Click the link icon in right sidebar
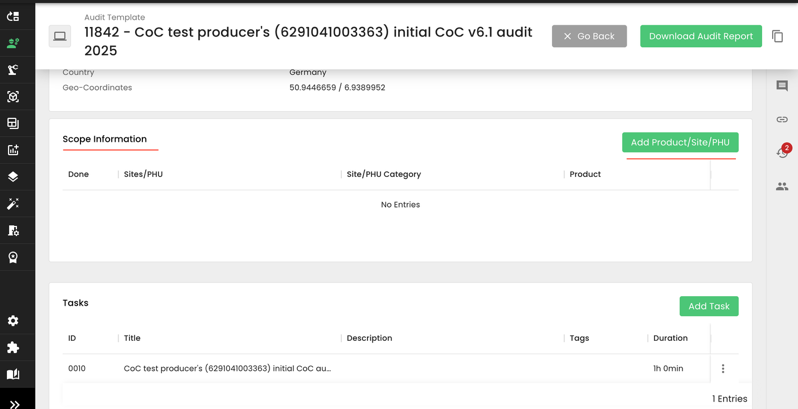The height and width of the screenshot is (409, 798). [x=782, y=120]
